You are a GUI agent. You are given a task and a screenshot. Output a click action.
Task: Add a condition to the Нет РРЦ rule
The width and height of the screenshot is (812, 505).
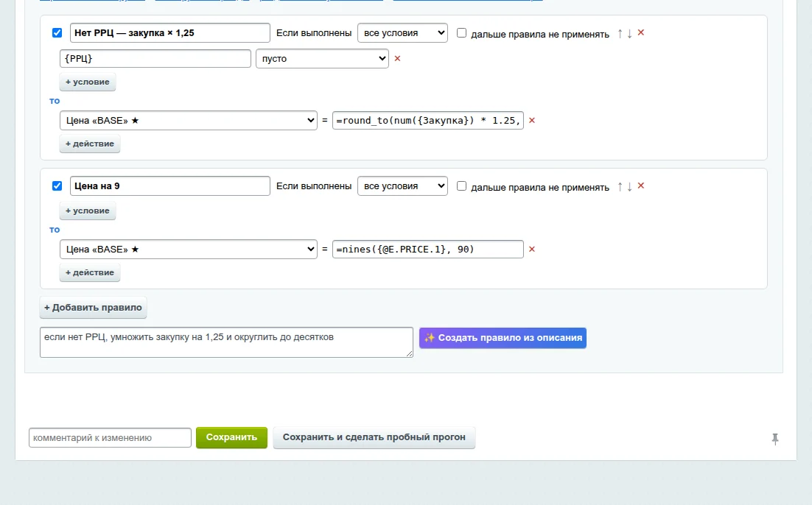pos(88,82)
